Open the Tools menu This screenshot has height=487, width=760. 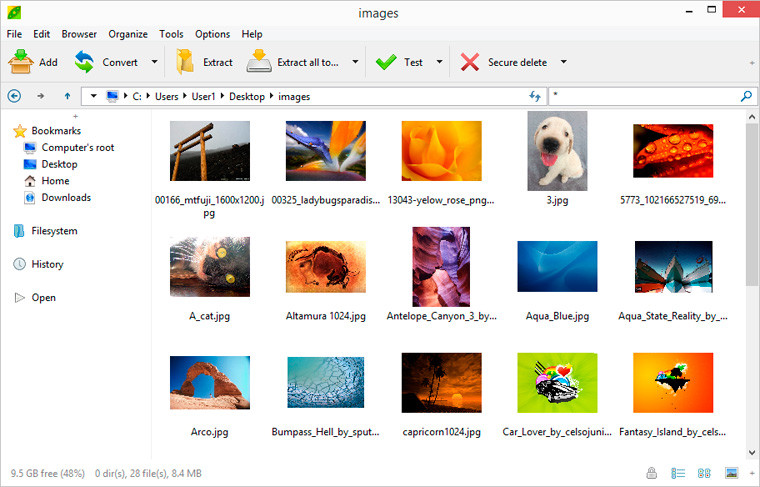tap(171, 34)
